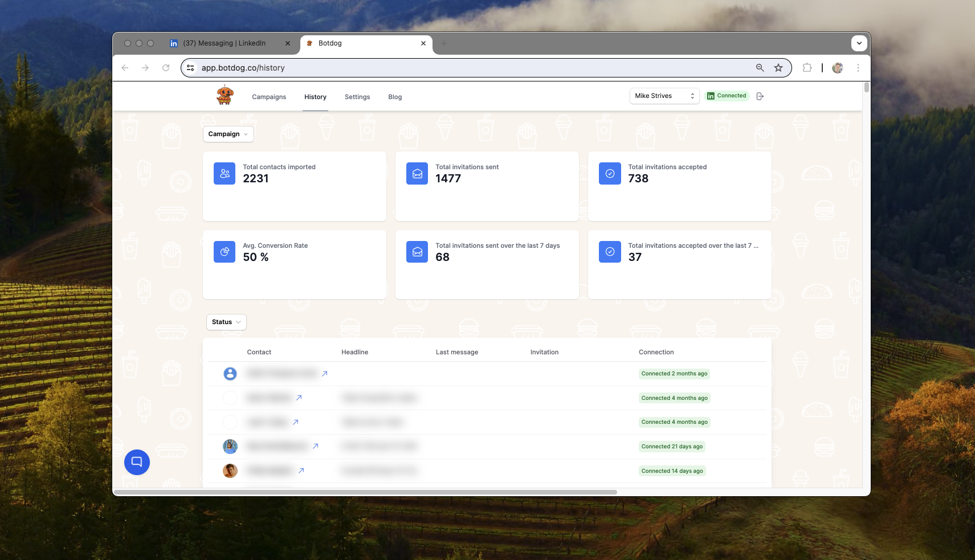975x560 pixels.
Task: Switch to the LinkedIn Messaging browser tab
Action: point(224,43)
